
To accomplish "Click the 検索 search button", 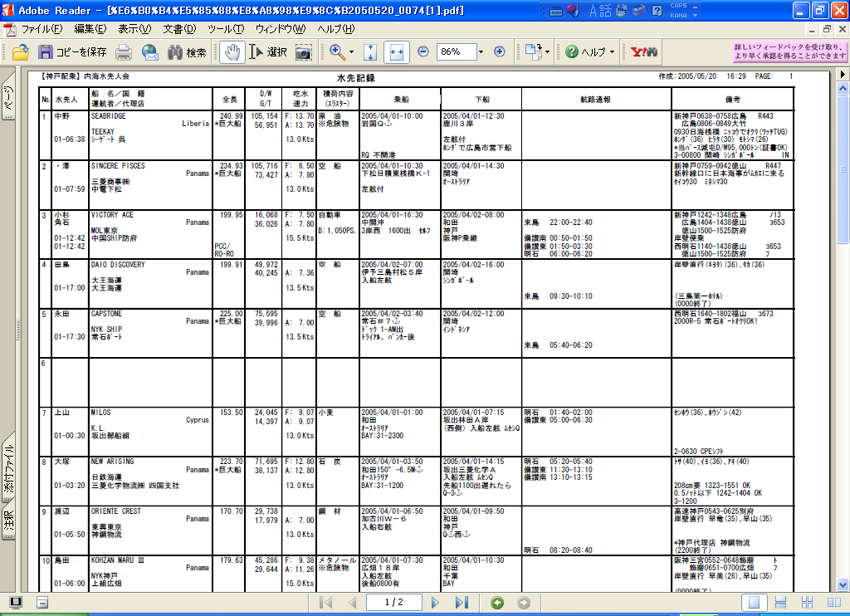I will [x=187, y=52].
